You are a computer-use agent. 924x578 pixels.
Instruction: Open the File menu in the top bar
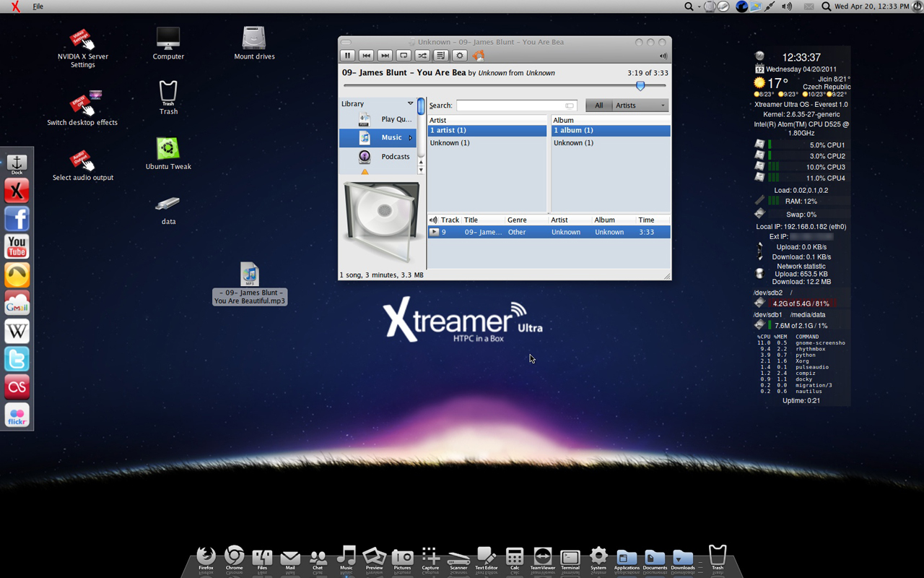38,7
